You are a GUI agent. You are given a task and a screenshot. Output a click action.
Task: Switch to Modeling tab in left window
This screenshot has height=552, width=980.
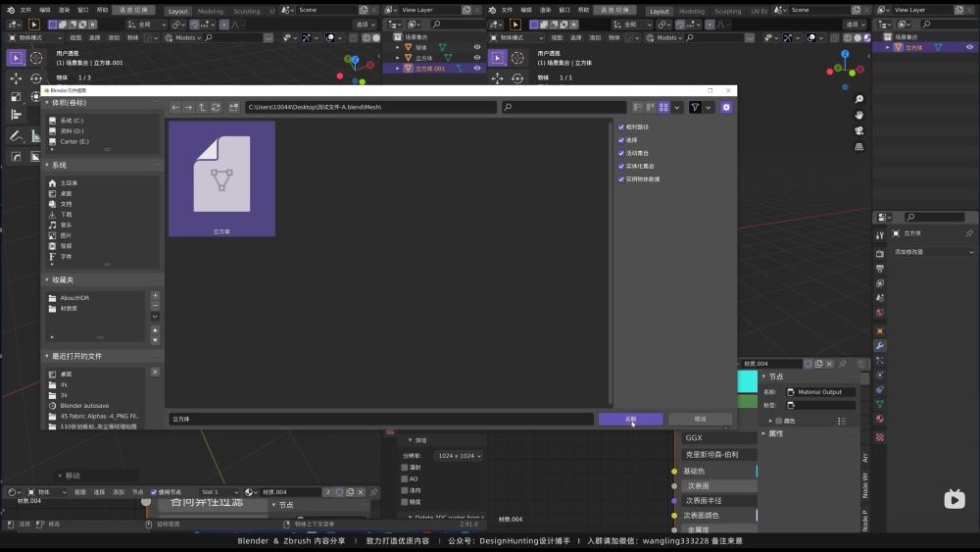point(210,11)
